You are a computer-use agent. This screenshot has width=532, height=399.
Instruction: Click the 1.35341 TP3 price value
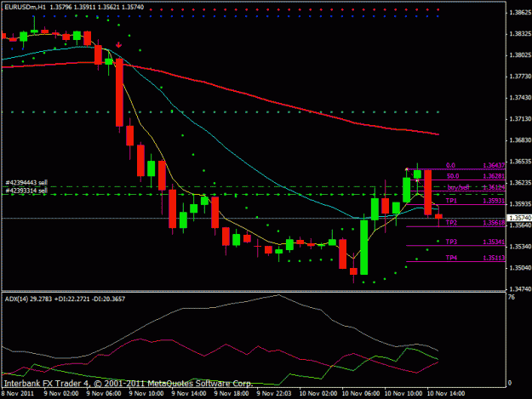pyautogui.click(x=494, y=242)
